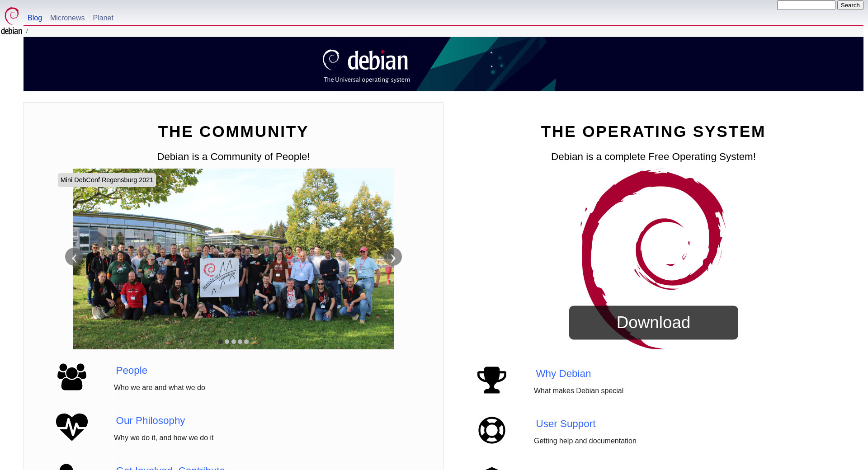
Task: Click into the search text field
Action: (806, 5)
